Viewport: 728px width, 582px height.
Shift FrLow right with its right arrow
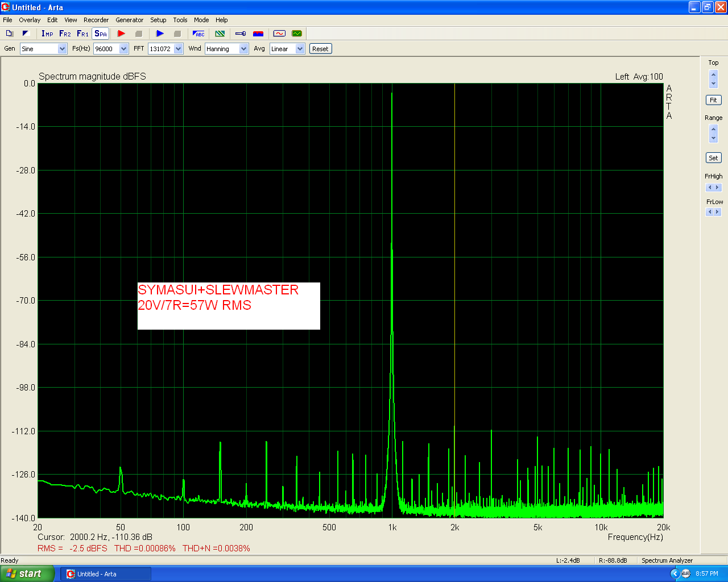point(717,212)
